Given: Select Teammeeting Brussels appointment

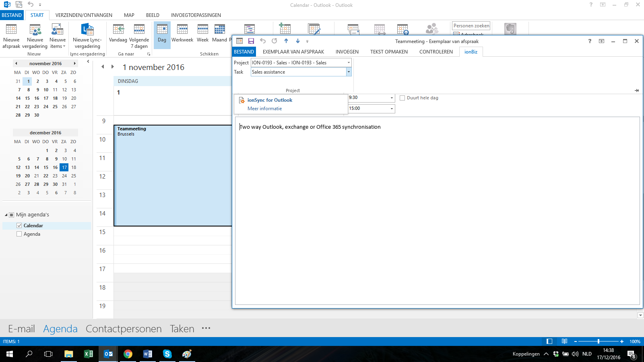Looking at the screenshot, I should point(173,176).
